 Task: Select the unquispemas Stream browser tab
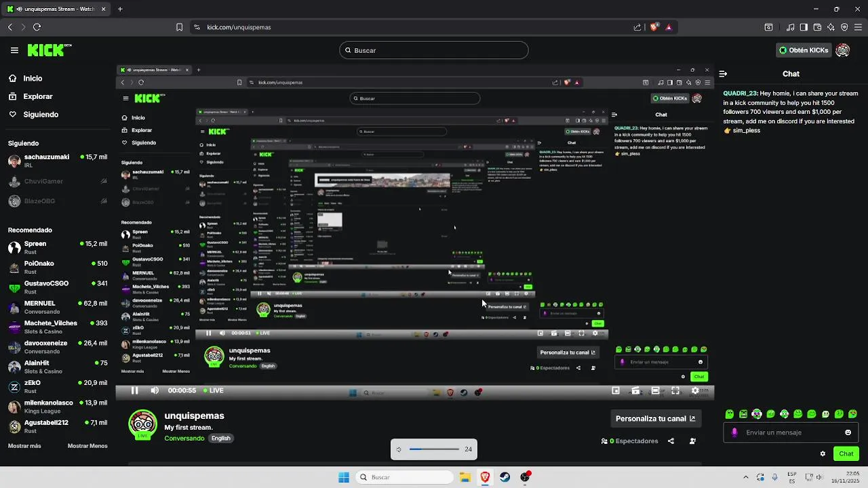click(x=56, y=9)
